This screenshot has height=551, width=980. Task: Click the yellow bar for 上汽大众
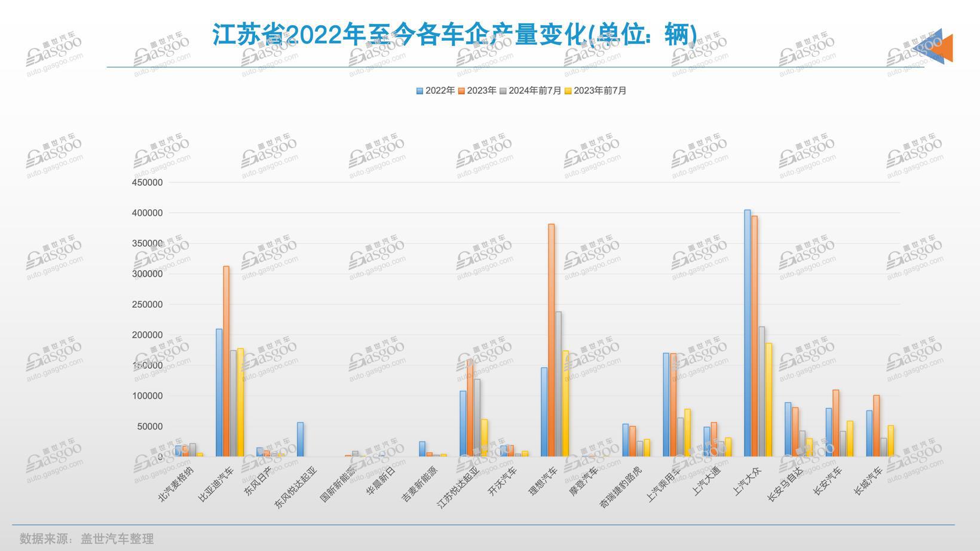click(769, 400)
